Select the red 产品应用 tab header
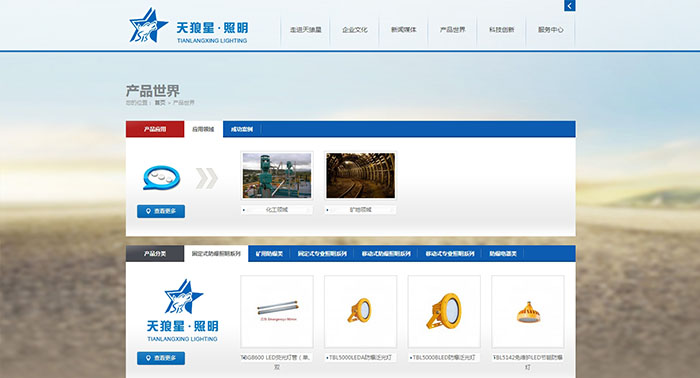700x378 pixels. coord(155,129)
